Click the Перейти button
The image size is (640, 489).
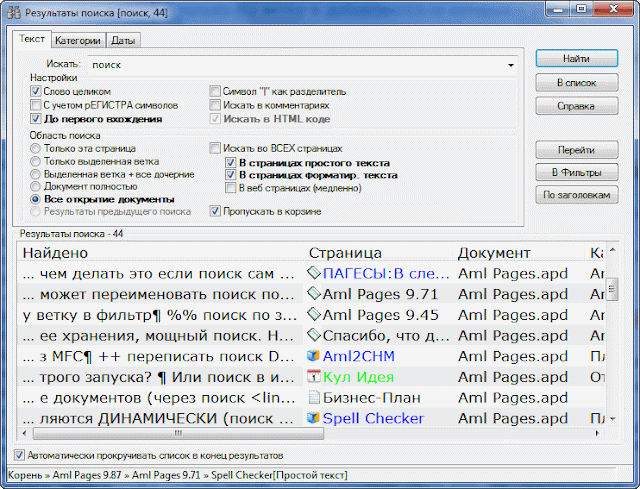(x=577, y=150)
